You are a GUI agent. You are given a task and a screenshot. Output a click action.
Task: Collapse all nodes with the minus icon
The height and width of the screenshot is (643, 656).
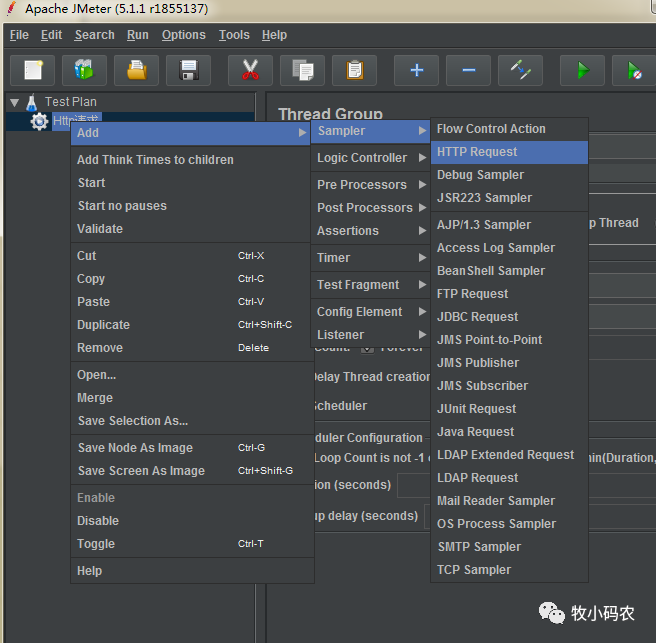pos(468,70)
